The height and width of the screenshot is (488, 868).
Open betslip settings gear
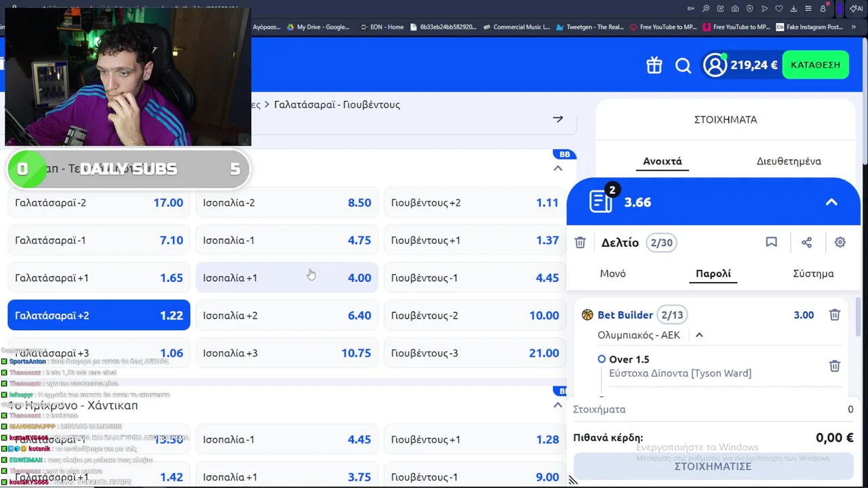pyautogui.click(x=840, y=242)
